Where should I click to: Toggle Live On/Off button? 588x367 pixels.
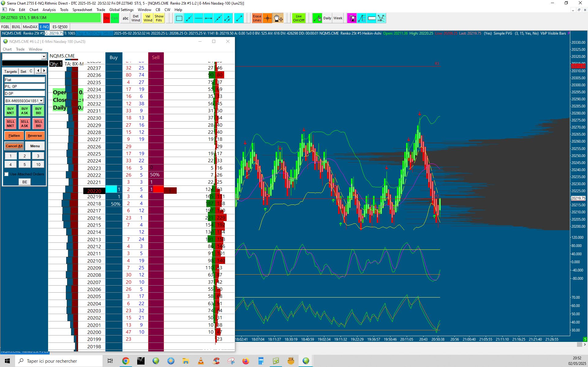click(x=299, y=18)
